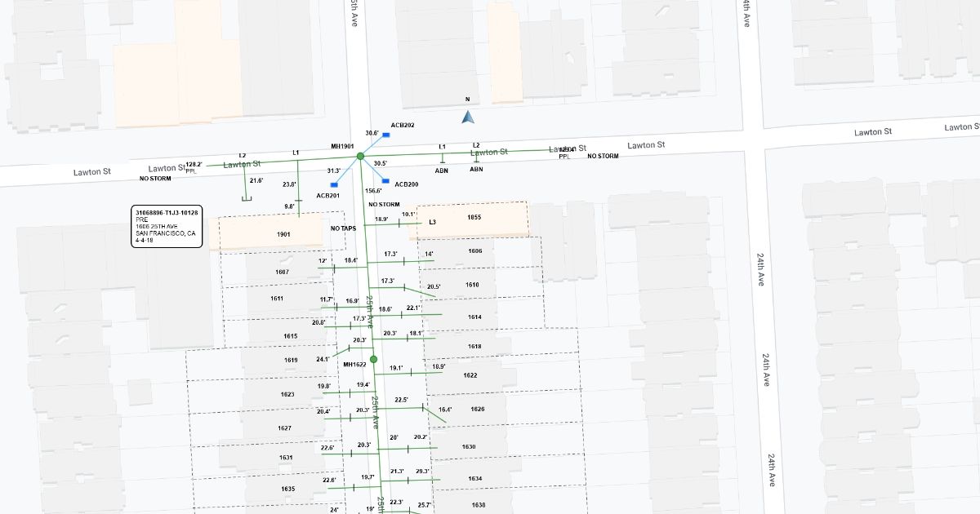Image resolution: width=980 pixels, height=514 pixels.
Task: Click the ACB201 blue catch basin marker
Action: [334, 185]
